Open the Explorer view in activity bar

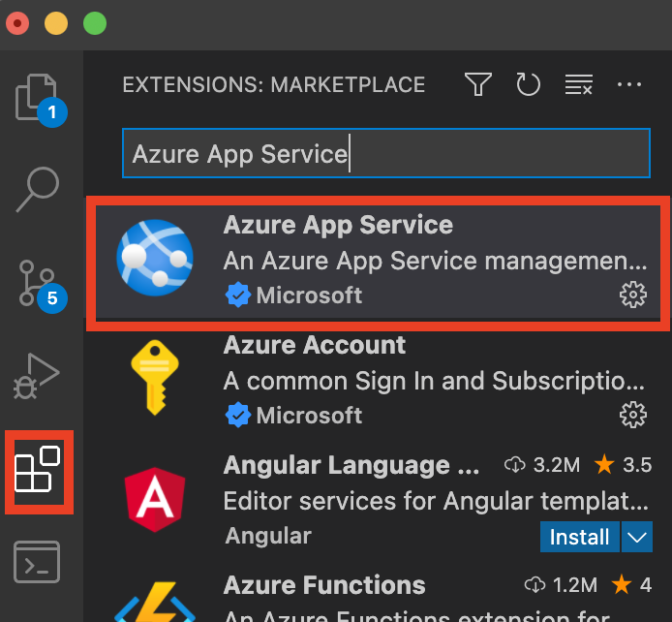[39, 99]
